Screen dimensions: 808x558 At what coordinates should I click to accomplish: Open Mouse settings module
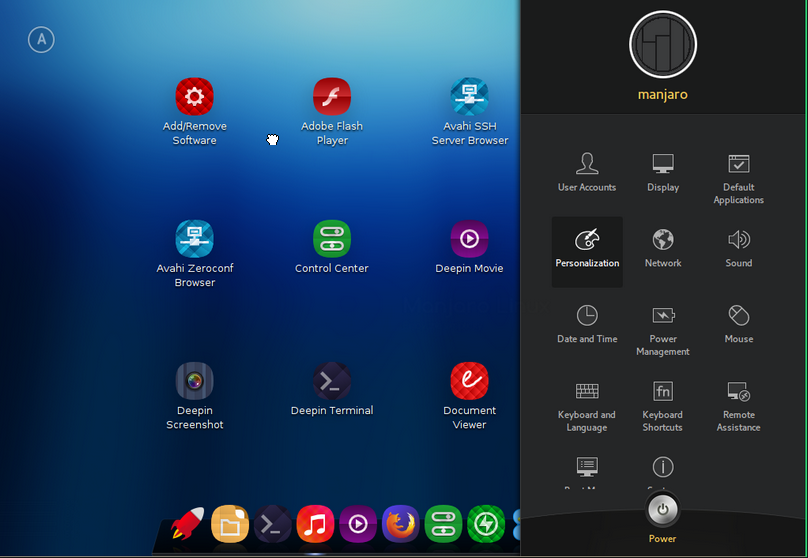coord(738,324)
